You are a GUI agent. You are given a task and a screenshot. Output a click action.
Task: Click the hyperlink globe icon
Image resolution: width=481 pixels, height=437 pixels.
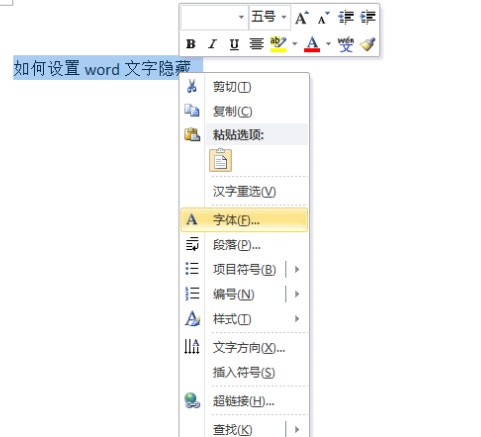tap(192, 400)
